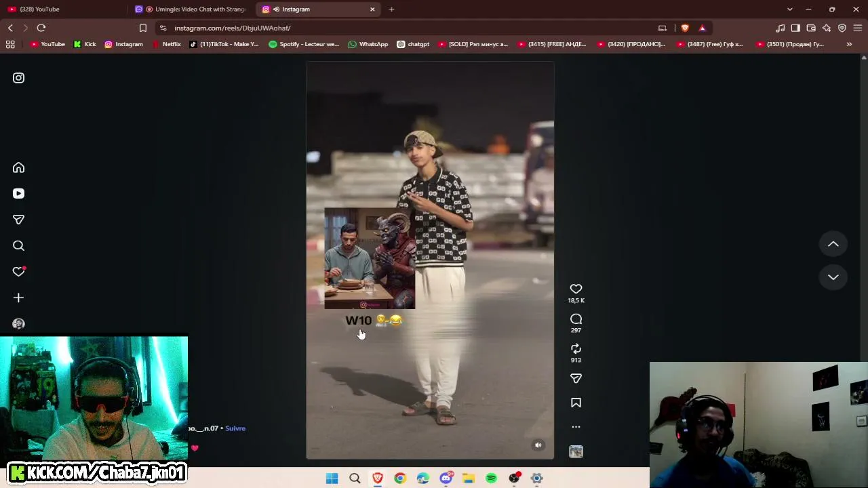Open Microsoft Edge from the taskbar

click(x=423, y=479)
